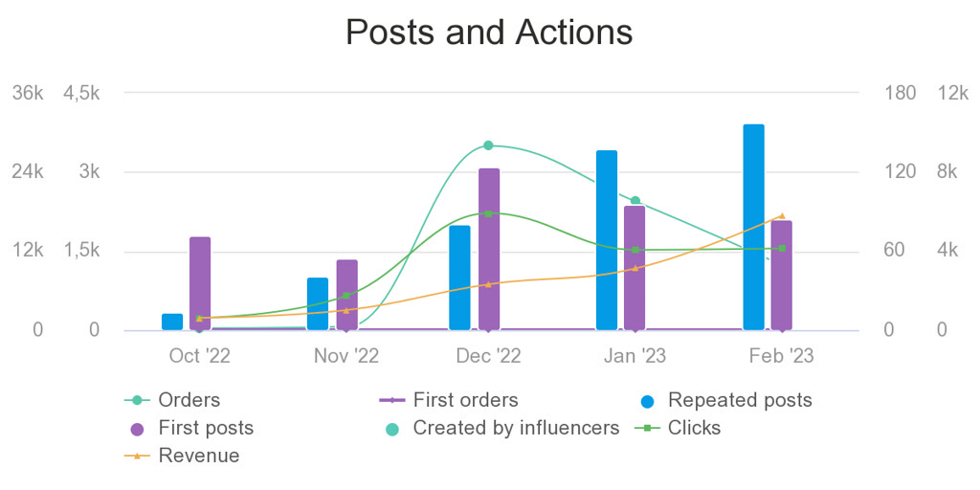
Task: Click the Repeated posts blue legend dot
Action: (648, 401)
